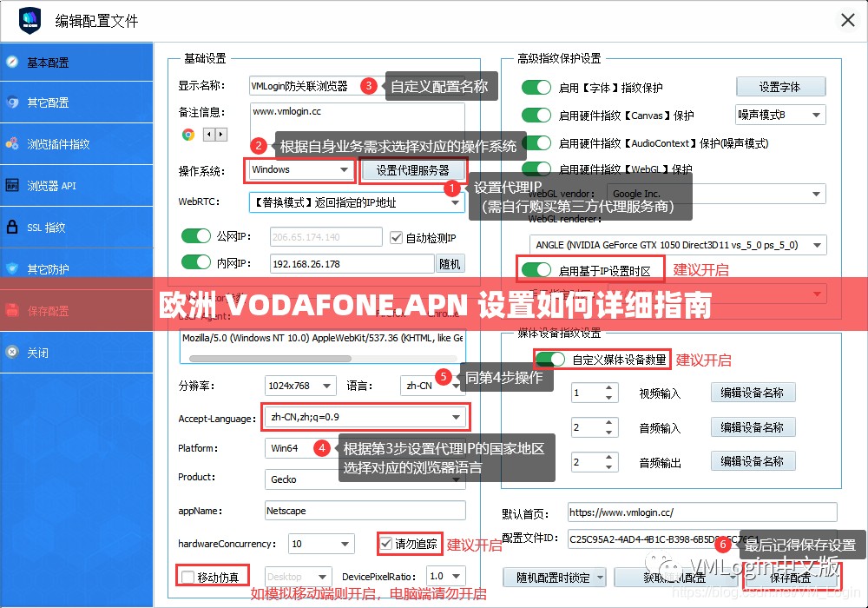
Task: Open the hardwareConcurrency dropdown
Action: click(x=321, y=544)
